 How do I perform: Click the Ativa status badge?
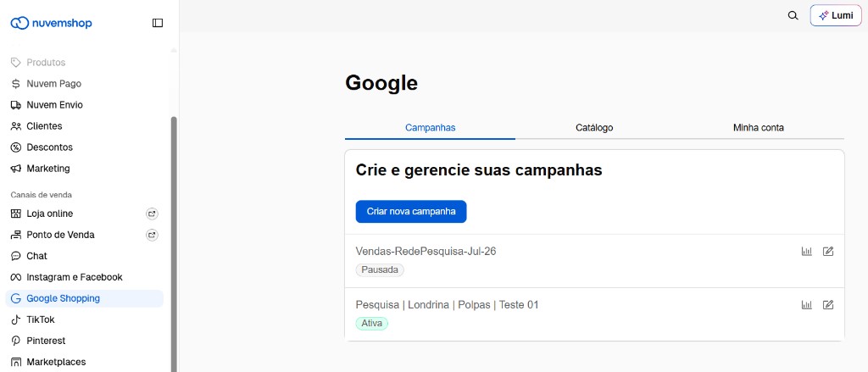pyautogui.click(x=372, y=324)
